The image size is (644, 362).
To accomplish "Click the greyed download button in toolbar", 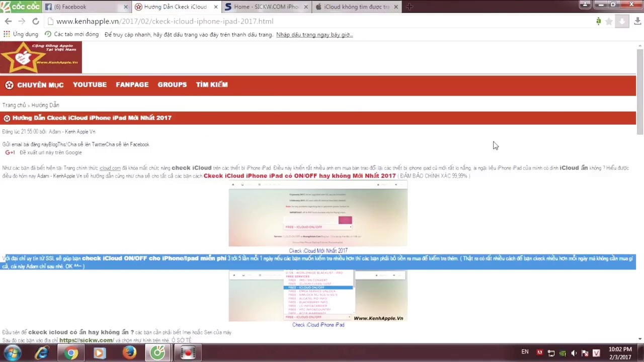I will click(x=622, y=21).
